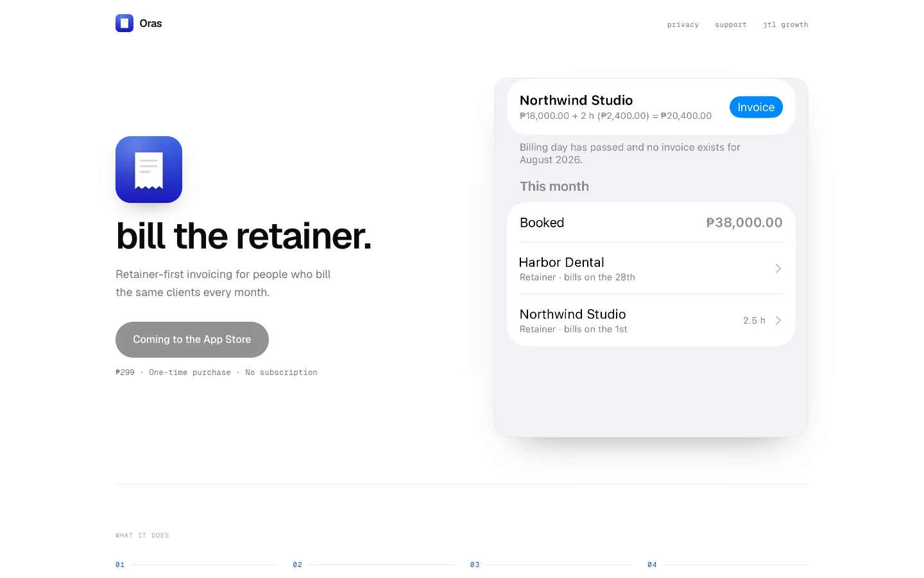This screenshot has width=924, height=578.
Task: Click the feature number 01
Action: tap(120, 565)
